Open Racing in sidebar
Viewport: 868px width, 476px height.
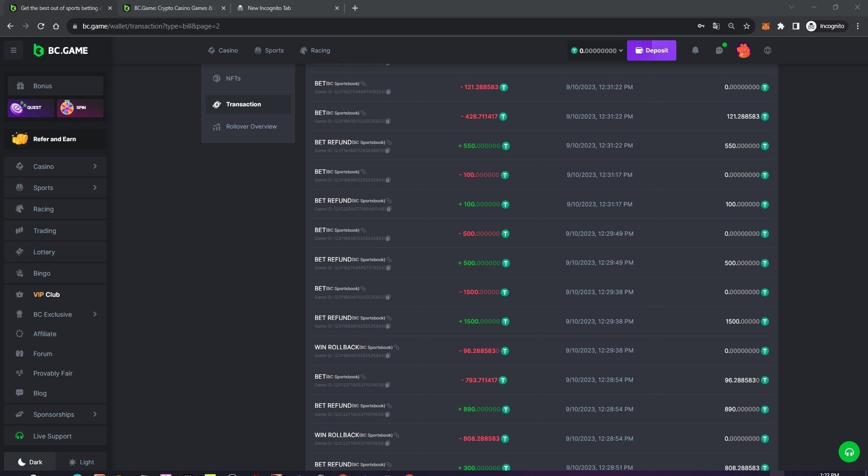(56, 209)
